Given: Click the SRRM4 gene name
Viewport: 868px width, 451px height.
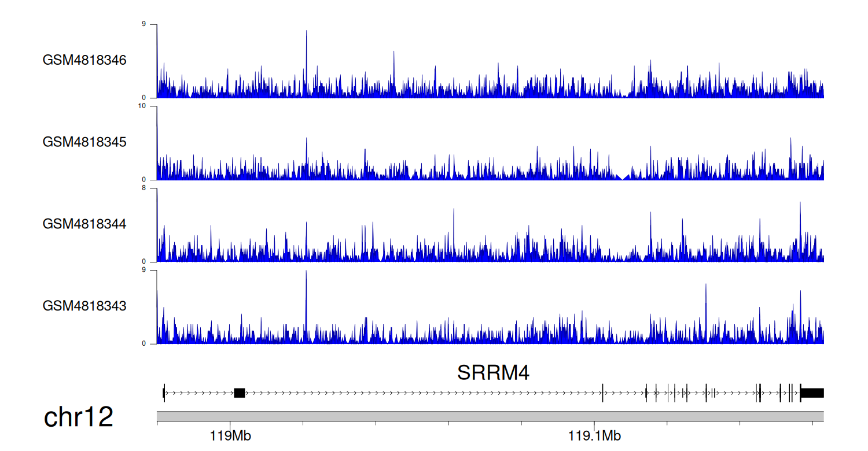Looking at the screenshot, I should [x=493, y=373].
